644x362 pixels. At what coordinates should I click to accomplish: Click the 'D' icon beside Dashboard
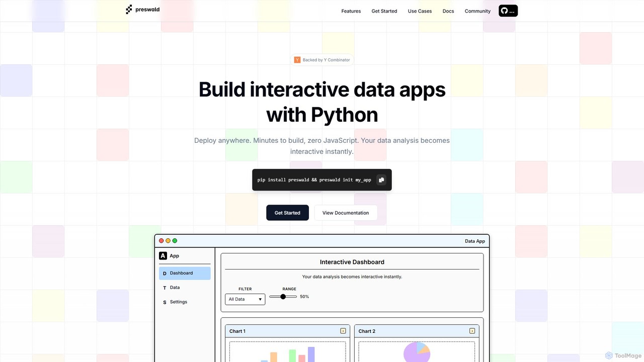(165, 274)
